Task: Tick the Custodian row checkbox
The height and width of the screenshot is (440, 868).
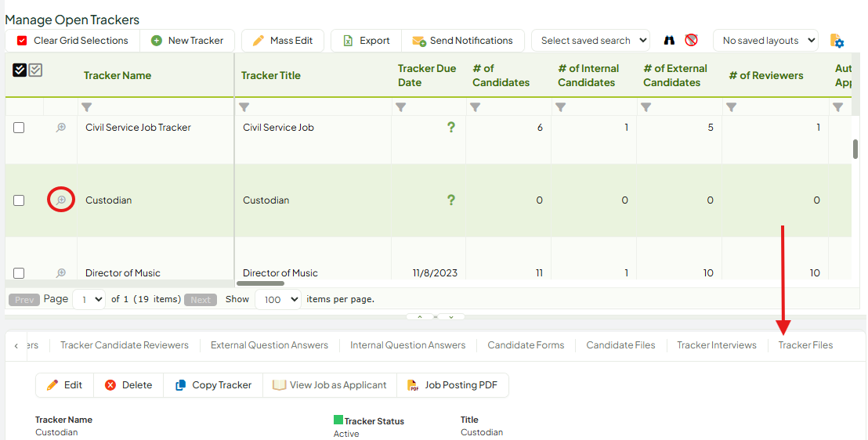Action: tap(19, 200)
